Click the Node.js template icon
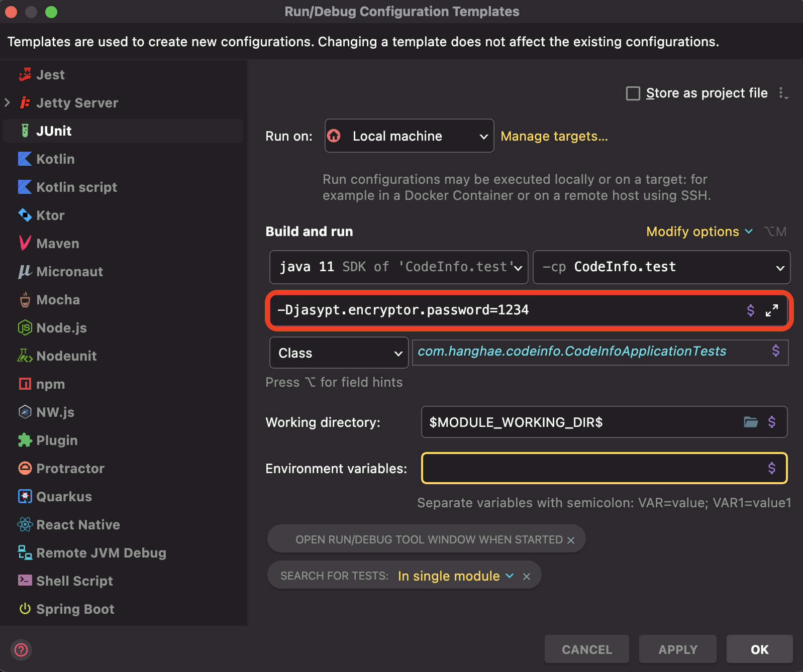 [x=25, y=328]
